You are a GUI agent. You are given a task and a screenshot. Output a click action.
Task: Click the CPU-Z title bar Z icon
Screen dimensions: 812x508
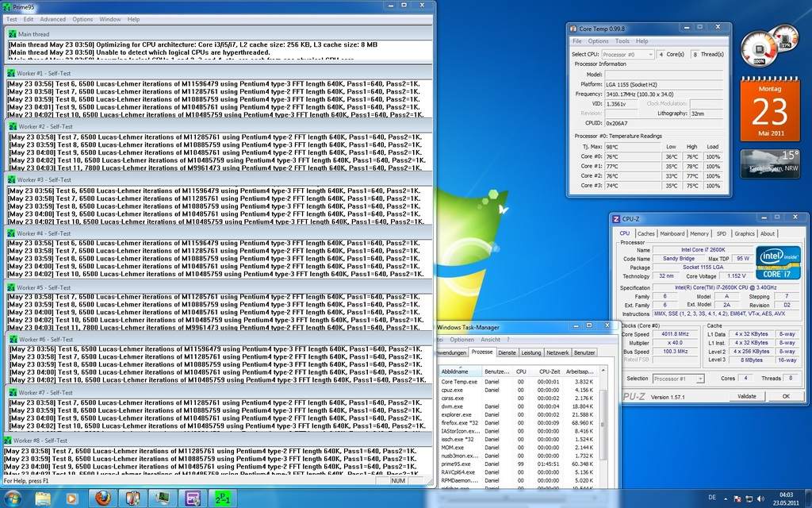(616, 219)
